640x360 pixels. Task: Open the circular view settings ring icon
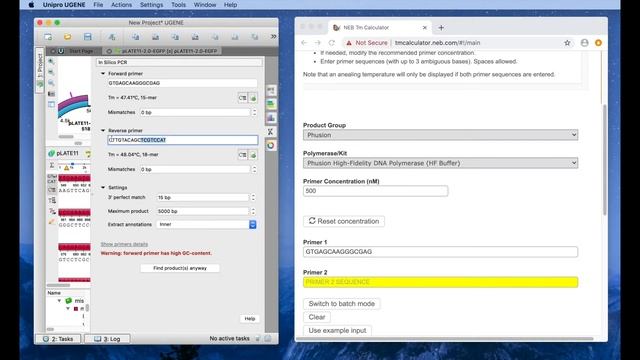(271, 146)
